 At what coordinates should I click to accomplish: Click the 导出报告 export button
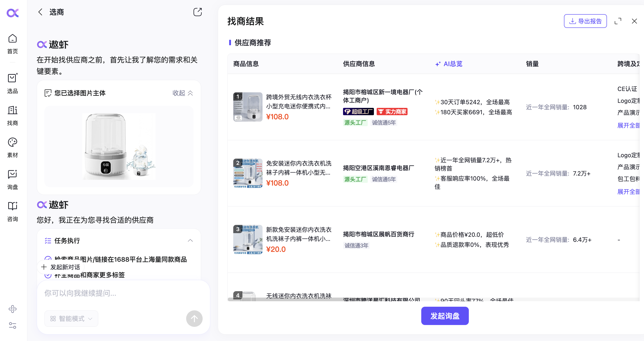[585, 21]
